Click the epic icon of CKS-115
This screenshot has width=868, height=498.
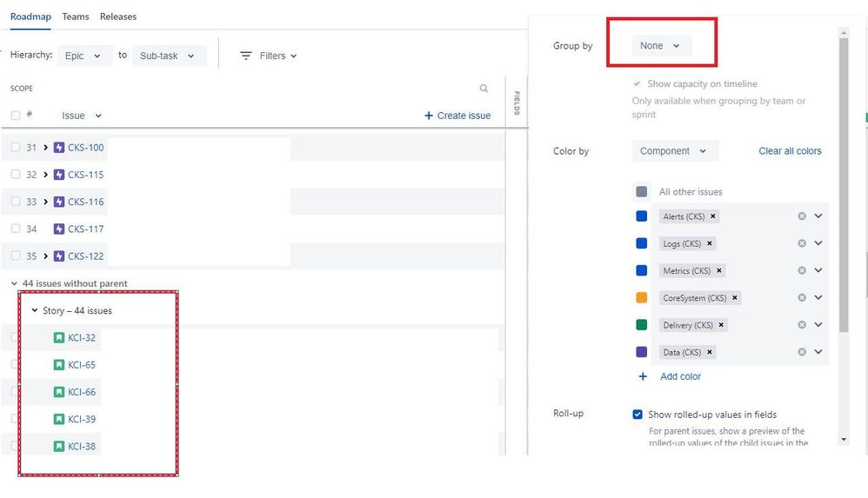[59, 175]
